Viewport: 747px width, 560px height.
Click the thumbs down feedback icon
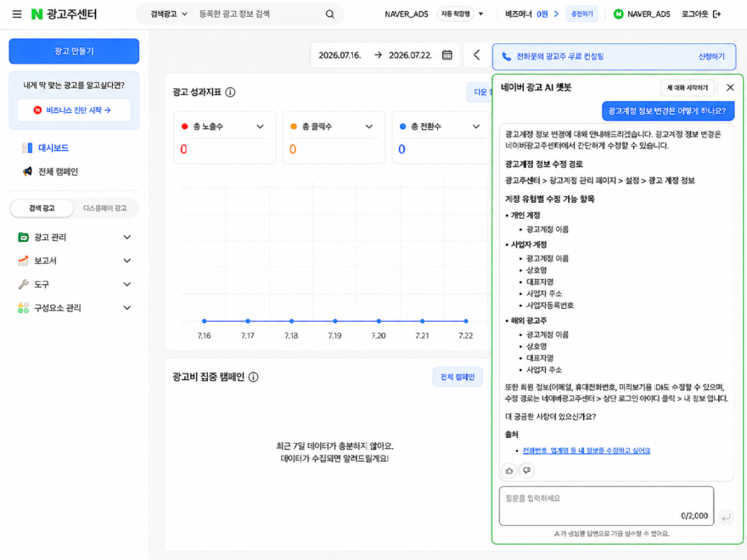coord(526,470)
